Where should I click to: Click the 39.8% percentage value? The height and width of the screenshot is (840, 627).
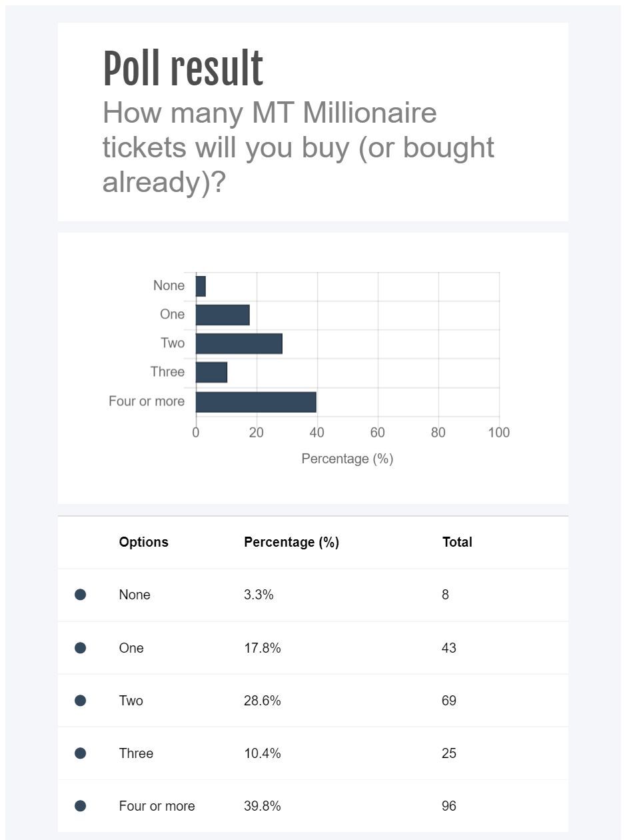263,806
